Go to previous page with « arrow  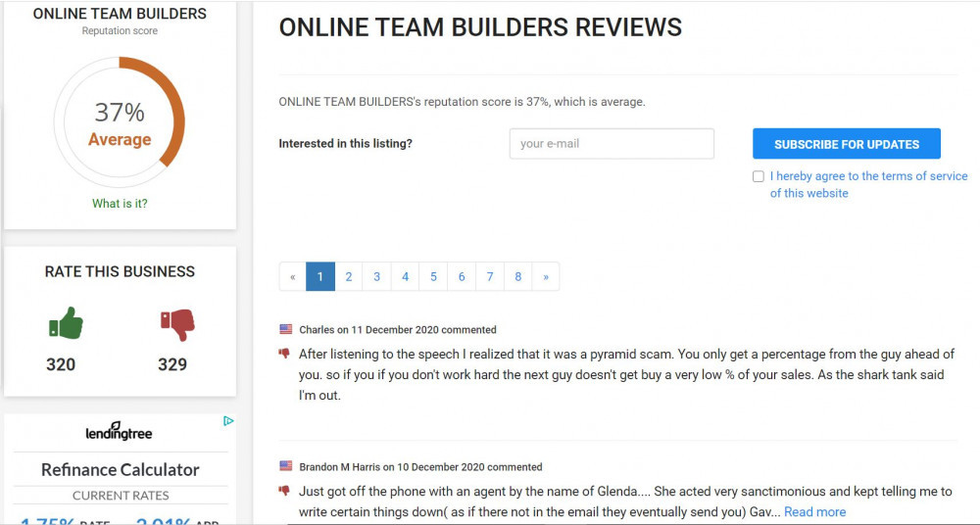pyautogui.click(x=292, y=277)
